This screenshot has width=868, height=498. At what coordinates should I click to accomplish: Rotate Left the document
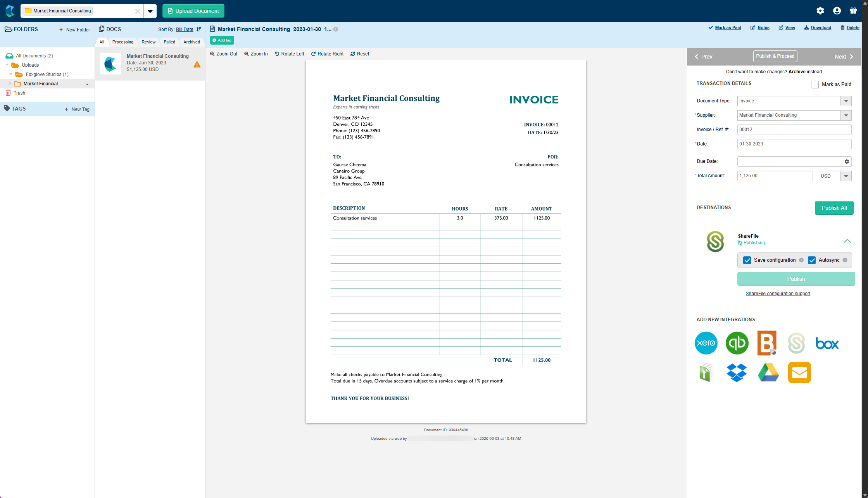289,54
